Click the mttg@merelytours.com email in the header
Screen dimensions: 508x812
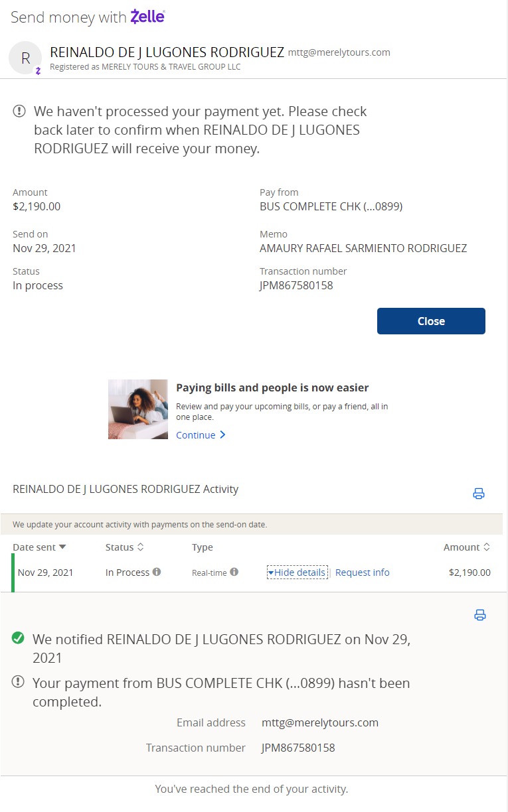(339, 52)
